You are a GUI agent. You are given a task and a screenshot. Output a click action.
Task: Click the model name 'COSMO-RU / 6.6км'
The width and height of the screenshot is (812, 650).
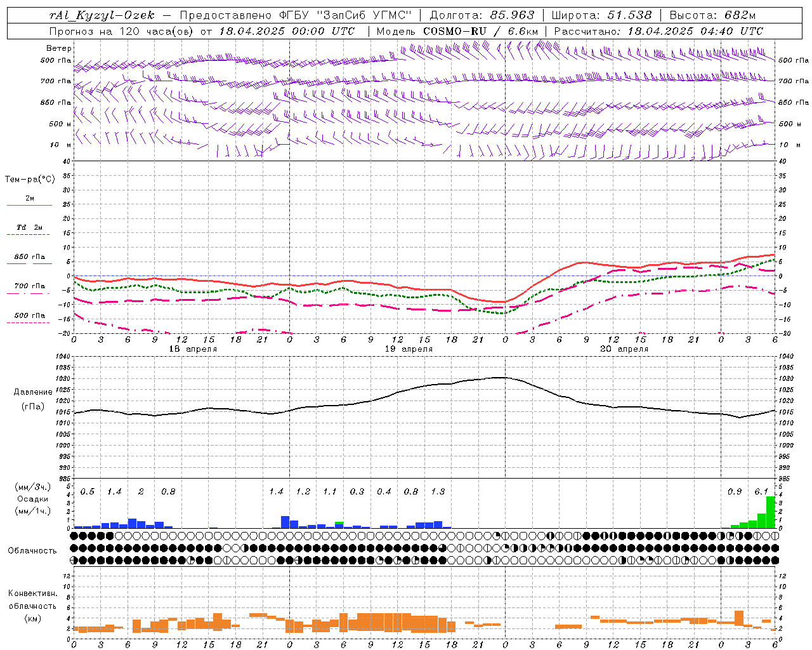[x=480, y=31]
